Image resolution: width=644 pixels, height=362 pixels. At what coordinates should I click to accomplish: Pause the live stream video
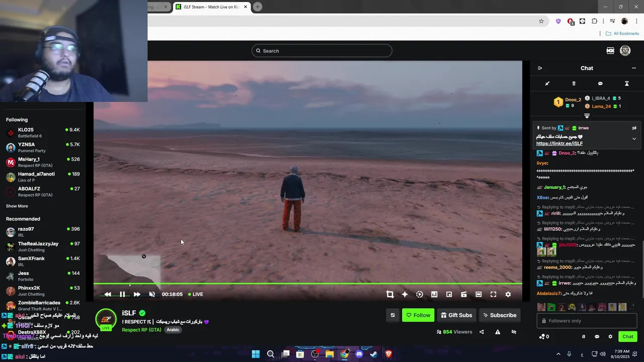[122, 295]
